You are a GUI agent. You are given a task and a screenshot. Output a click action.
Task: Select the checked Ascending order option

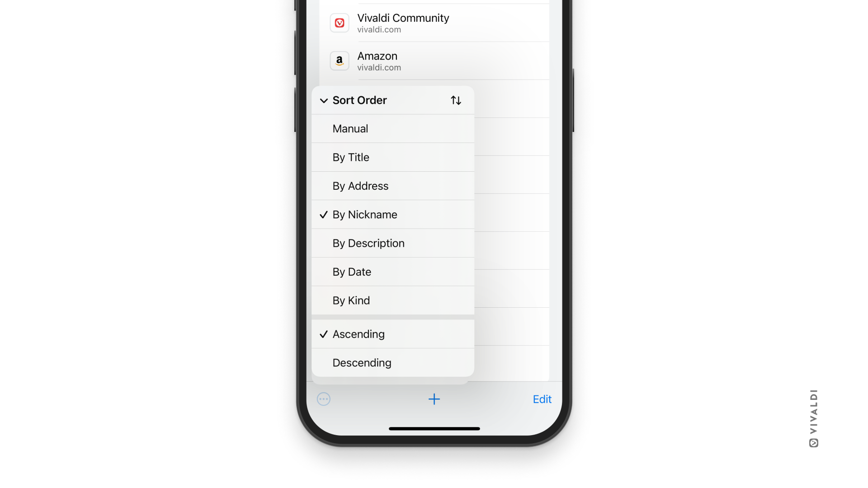[393, 333]
